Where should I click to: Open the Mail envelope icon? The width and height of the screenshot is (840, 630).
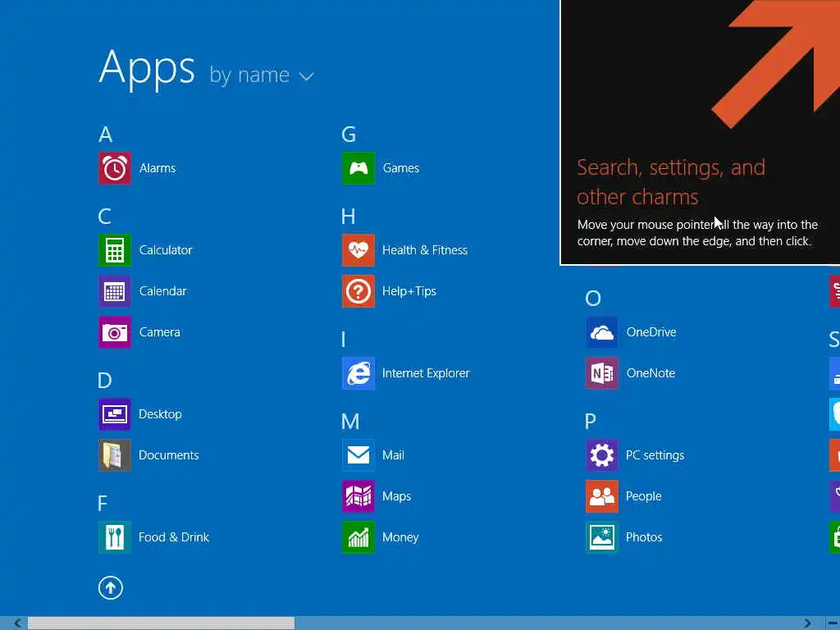click(358, 454)
